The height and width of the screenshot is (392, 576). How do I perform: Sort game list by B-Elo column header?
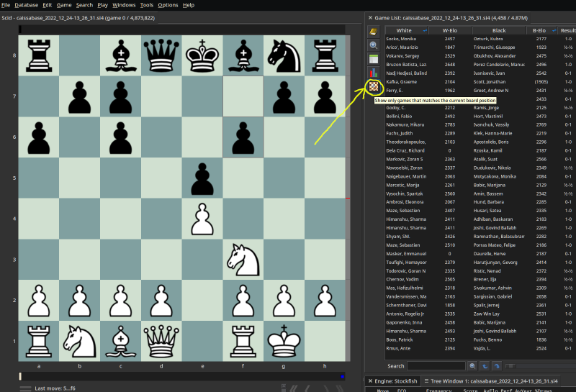tap(539, 30)
